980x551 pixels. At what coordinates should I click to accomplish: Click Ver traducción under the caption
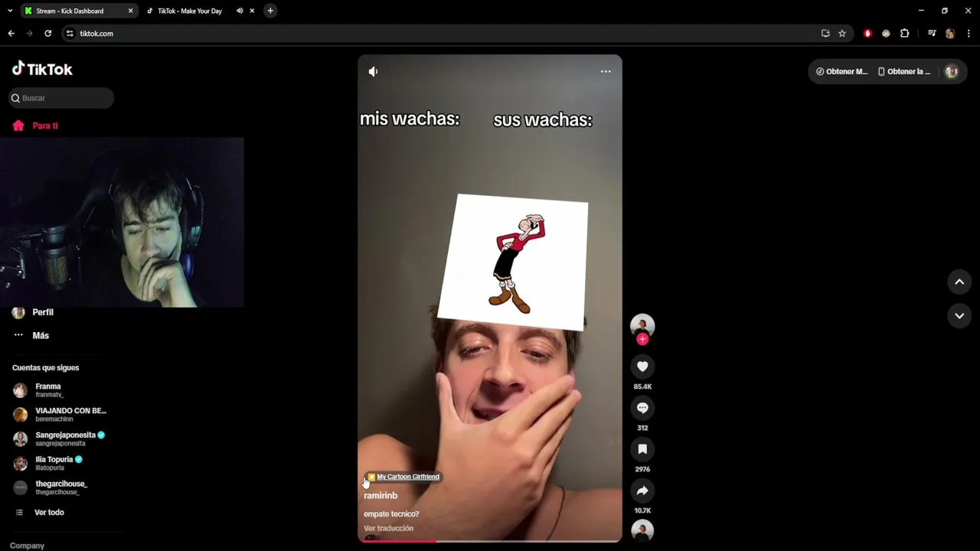tap(388, 528)
